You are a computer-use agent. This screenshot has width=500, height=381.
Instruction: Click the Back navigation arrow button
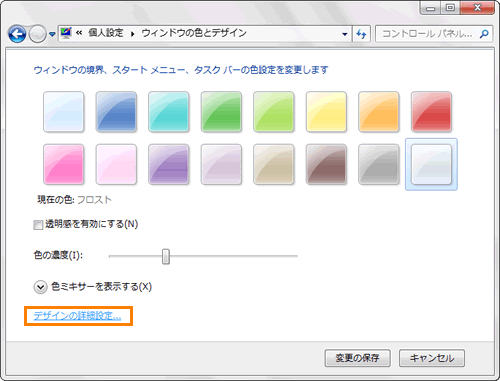17,34
